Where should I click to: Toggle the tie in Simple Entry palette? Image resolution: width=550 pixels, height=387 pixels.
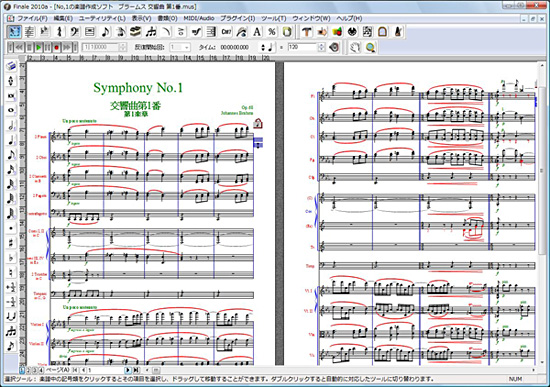coord(11,316)
